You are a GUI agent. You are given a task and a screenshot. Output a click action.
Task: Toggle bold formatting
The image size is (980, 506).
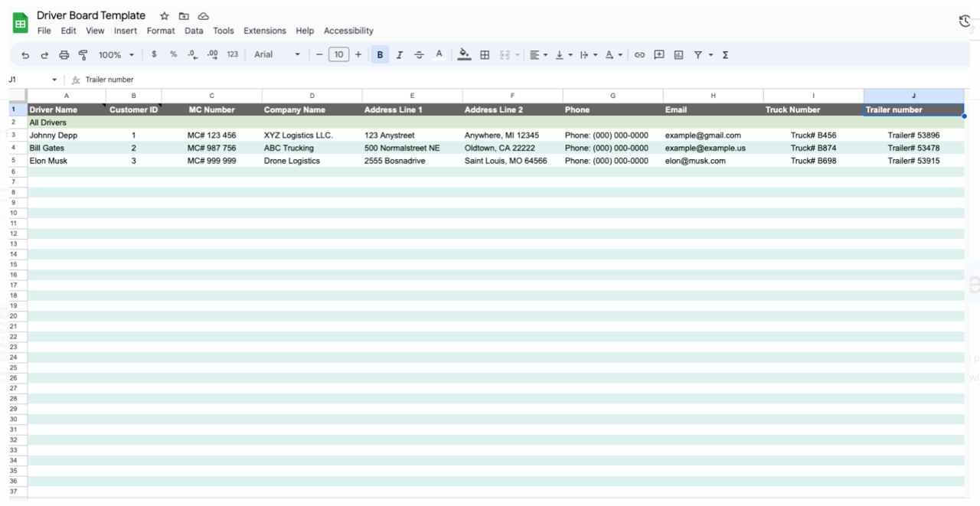(x=380, y=55)
